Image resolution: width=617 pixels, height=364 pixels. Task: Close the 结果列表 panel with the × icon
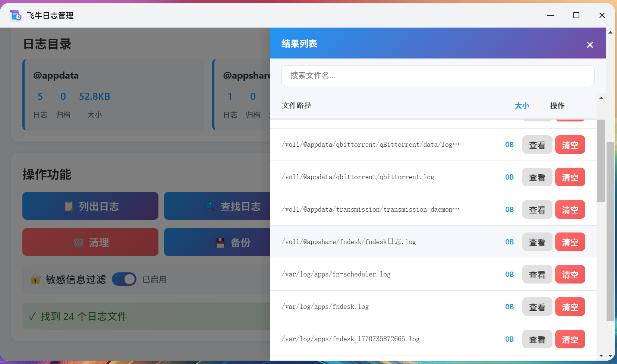tap(589, 45)
